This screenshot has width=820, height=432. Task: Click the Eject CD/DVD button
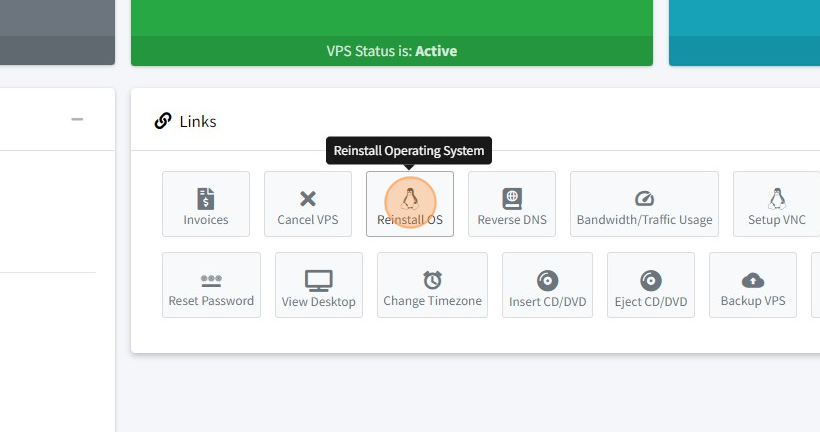coord(651,285)
